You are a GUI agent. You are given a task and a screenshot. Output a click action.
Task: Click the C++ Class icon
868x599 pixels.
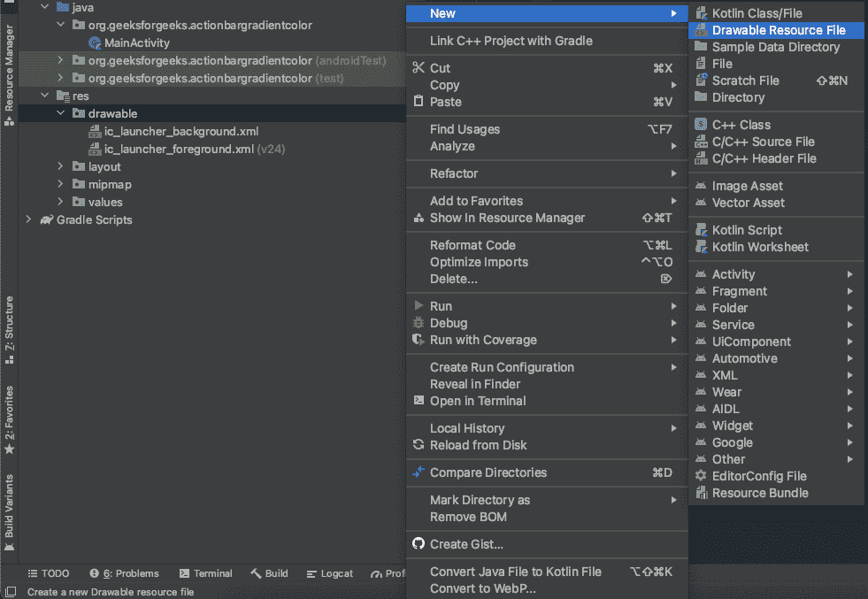(701, 125)
